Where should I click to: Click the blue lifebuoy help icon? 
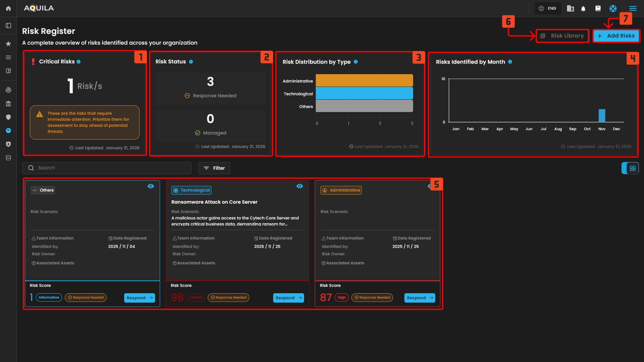(613, 9)
